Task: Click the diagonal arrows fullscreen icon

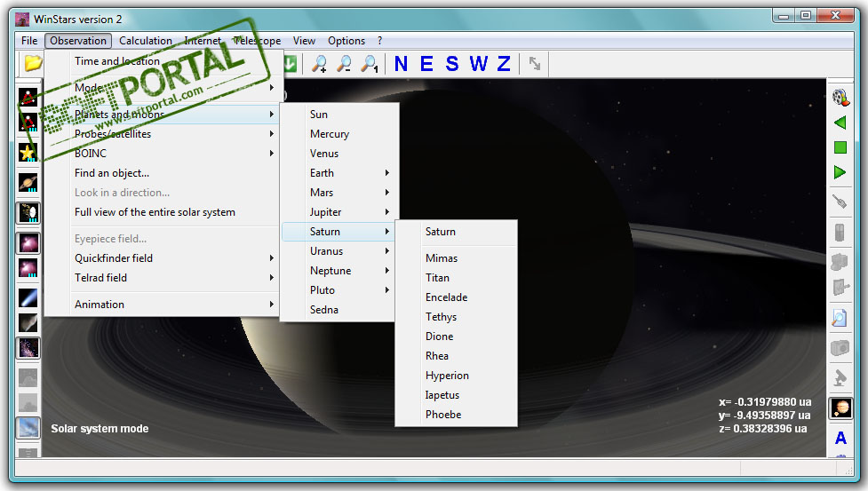Action: [x=535, y=64]
